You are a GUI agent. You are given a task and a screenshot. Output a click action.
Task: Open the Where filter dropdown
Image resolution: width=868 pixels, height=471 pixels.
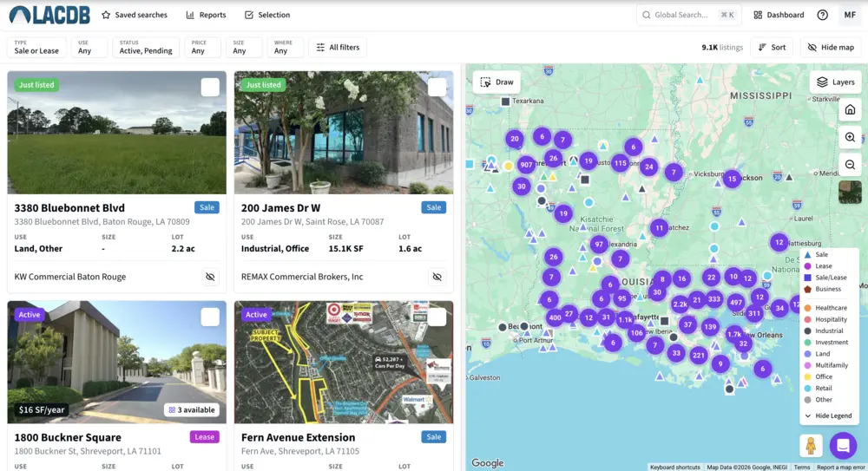click(285, 47)
